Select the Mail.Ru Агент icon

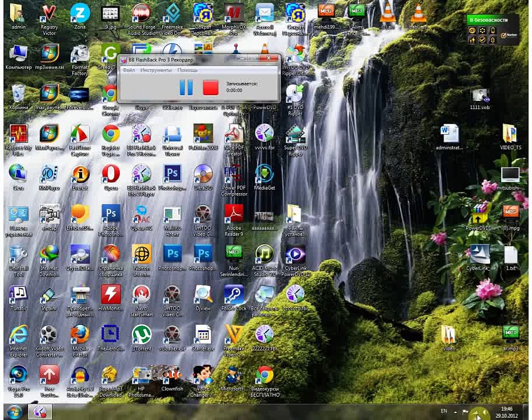(x=172, y=220)
